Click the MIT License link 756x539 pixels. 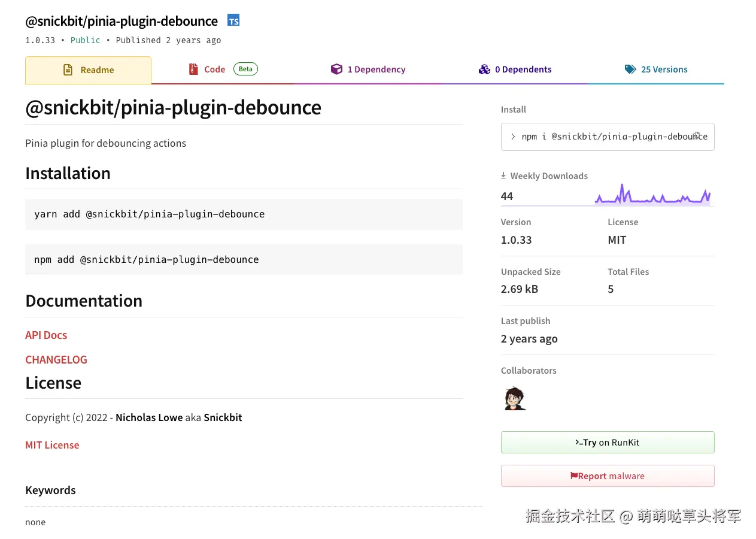click(x=52, y=445)
